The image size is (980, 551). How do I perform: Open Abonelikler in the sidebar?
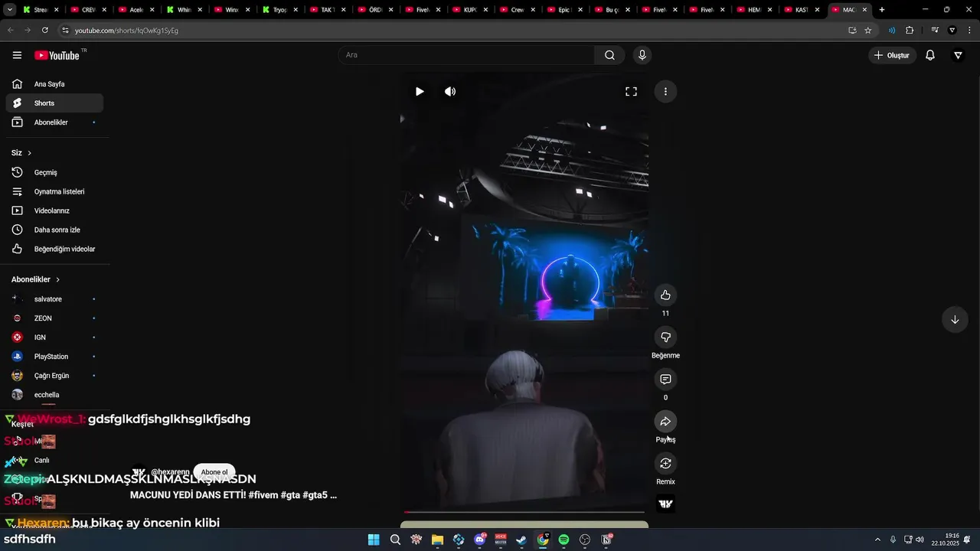[x=54, y=122]
